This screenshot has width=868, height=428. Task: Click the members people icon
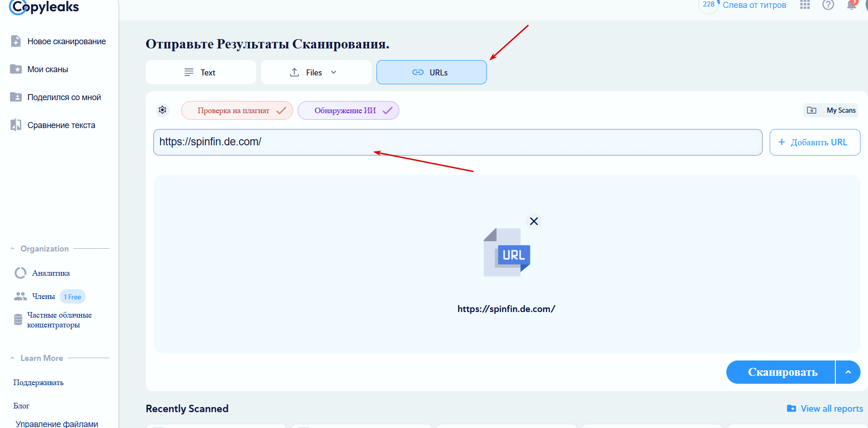pyautogui.click(x=21, y=296)
